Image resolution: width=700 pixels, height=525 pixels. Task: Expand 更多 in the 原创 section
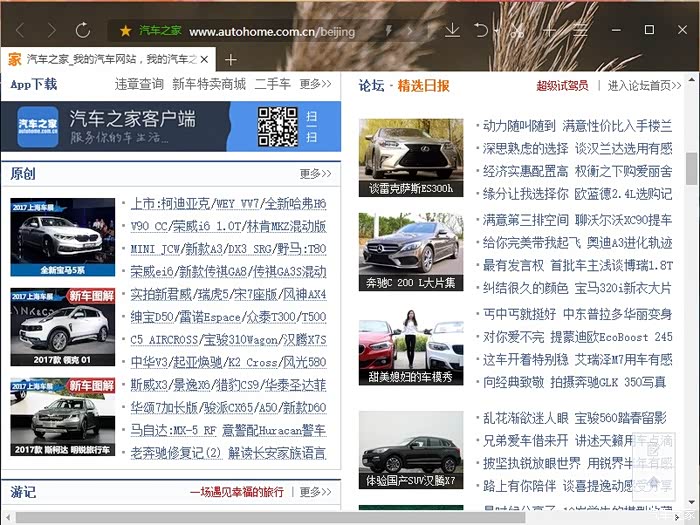tap(315, 174)
